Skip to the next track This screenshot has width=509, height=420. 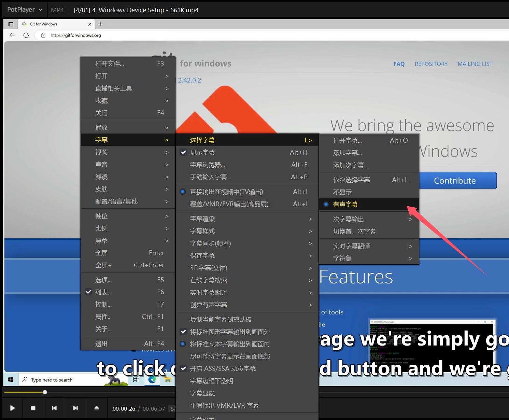75,408
